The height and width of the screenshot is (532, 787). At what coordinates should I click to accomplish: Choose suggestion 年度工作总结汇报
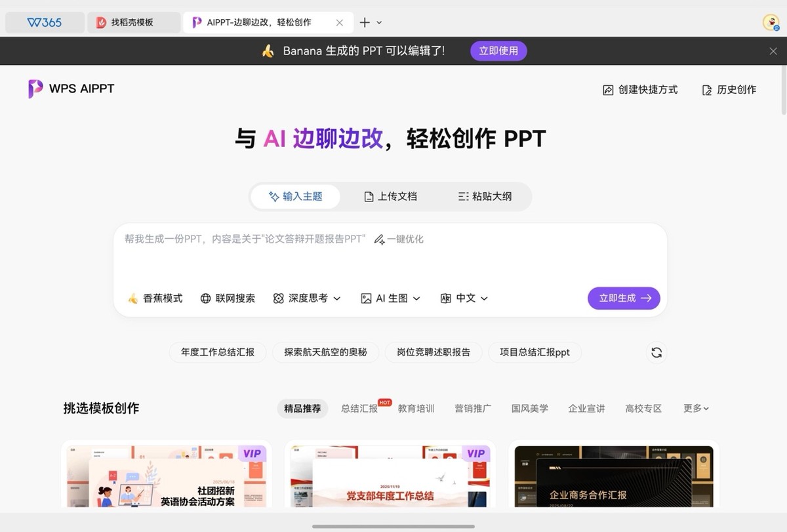218,352
